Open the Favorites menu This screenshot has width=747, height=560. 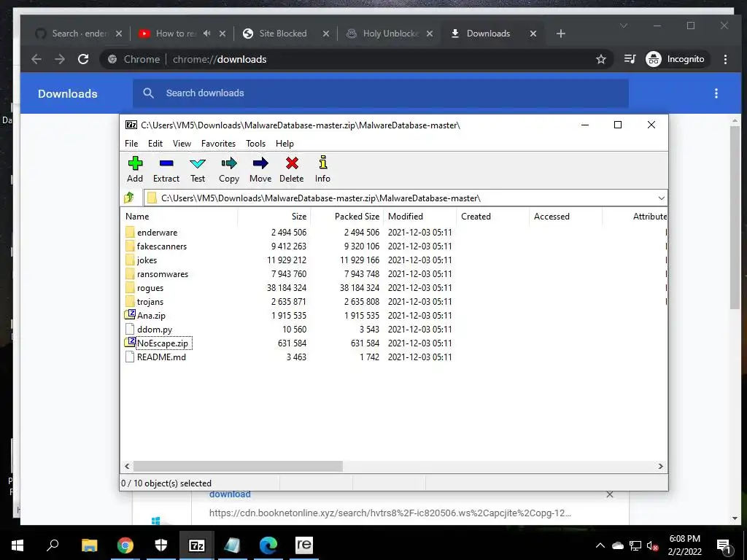pyautogui.click(x=218, y=144)
